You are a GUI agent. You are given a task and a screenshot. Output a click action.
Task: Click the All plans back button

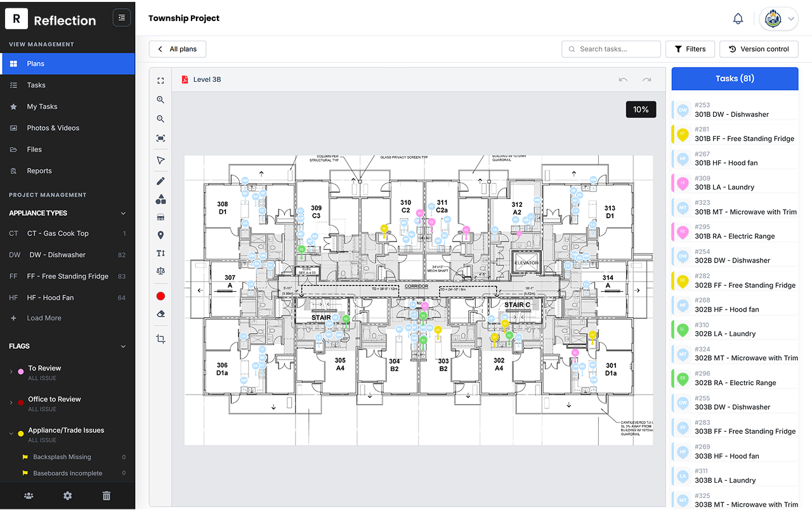tap(178, 49)
